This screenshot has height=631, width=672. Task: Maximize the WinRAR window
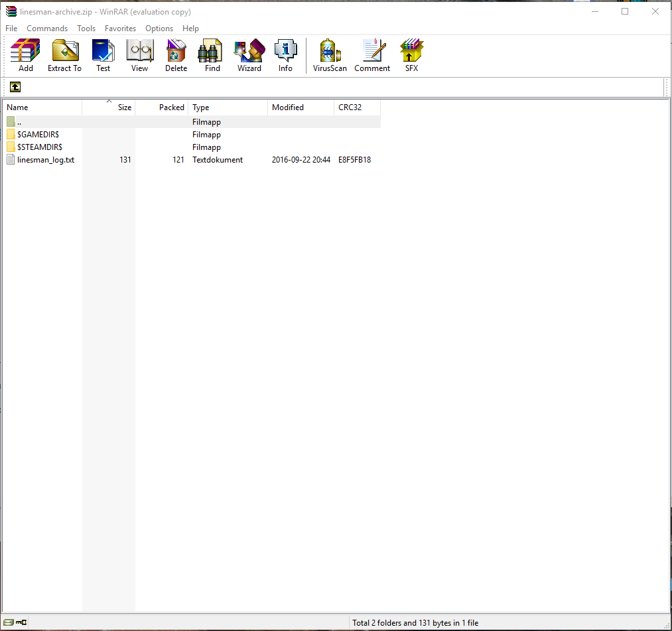[x=625, y=11]
